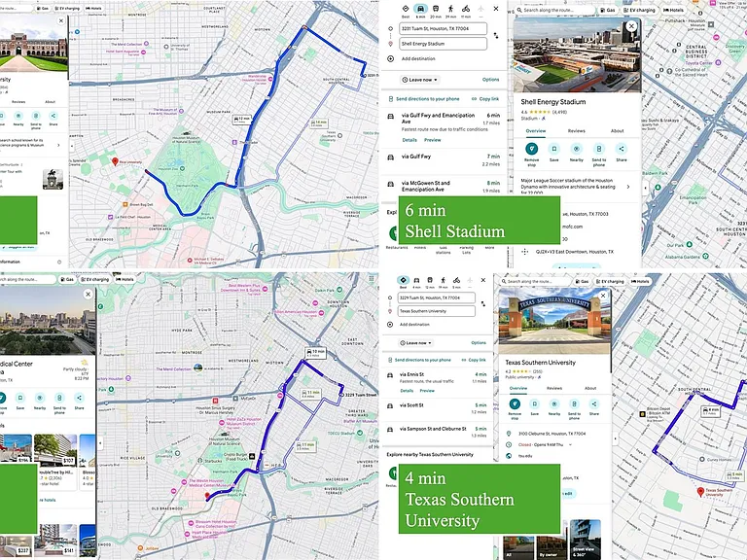Close the Shell Energy Stadium photo card

coord(631,26)
